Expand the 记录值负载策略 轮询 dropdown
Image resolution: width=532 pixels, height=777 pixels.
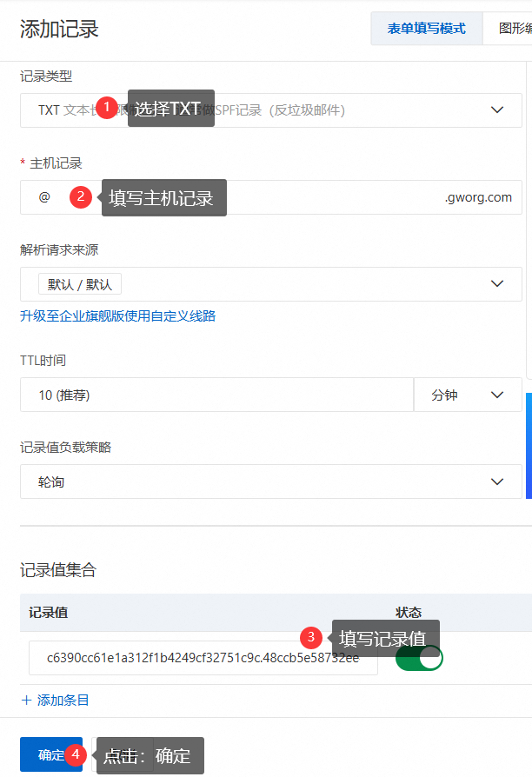coord(270,481)
